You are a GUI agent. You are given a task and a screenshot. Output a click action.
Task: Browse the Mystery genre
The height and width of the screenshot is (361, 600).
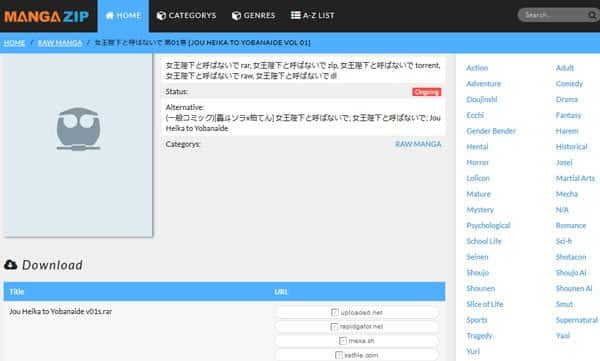[x=480, y=210]
